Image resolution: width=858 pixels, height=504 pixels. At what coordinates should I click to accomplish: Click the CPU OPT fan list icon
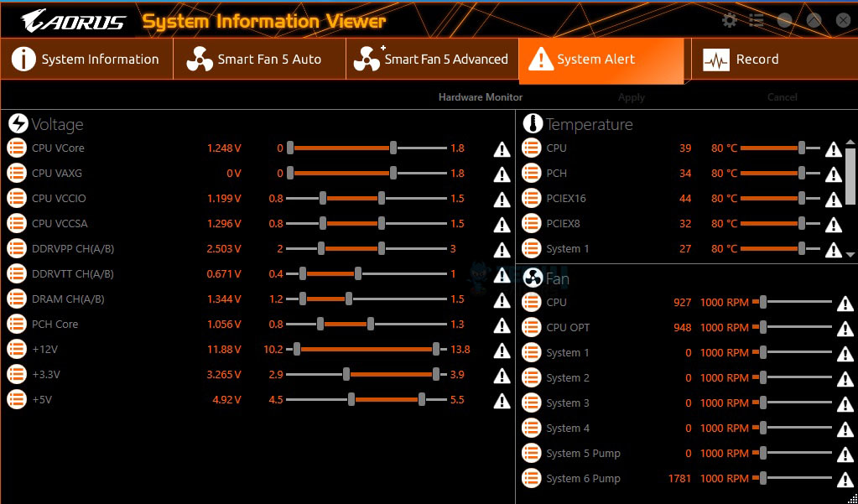pyautogui.click(x=532, y=327)
